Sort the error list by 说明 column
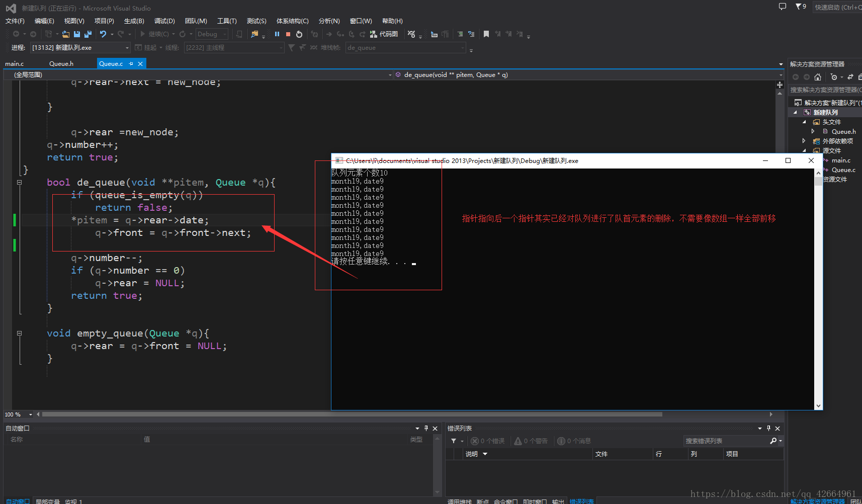 (527, 454)
